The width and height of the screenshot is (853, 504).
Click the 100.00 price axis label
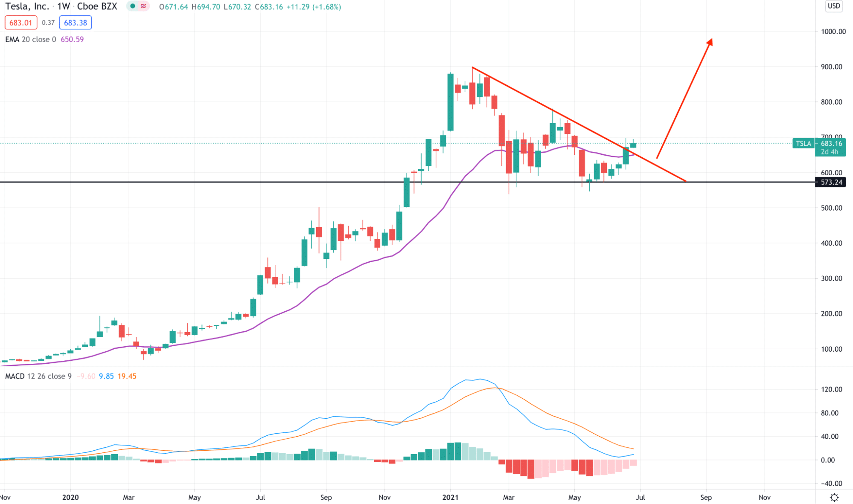tap(832, 349)
